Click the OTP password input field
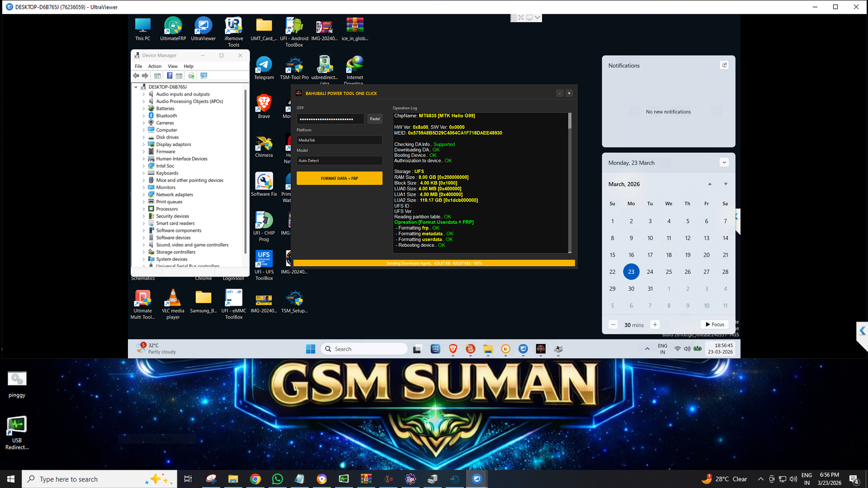 330,119
